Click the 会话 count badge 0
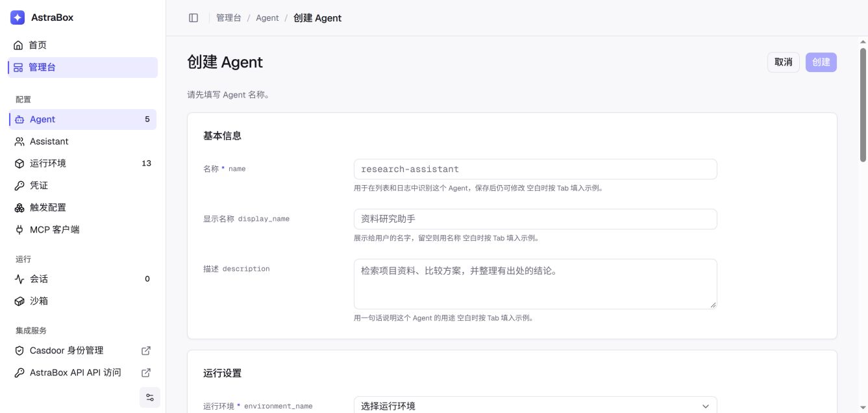This screenshot has width=868, height=413. (147, 279)
